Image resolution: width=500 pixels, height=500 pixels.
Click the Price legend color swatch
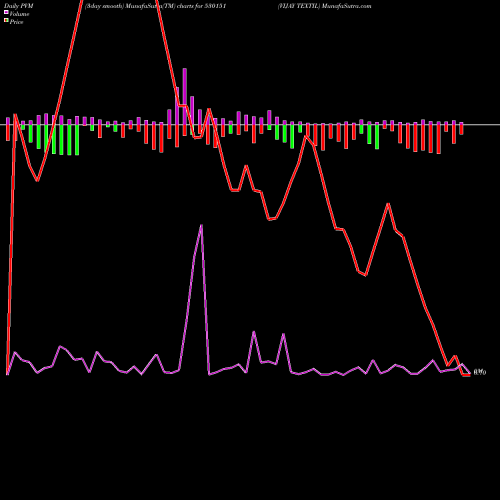tap(6, 21)
